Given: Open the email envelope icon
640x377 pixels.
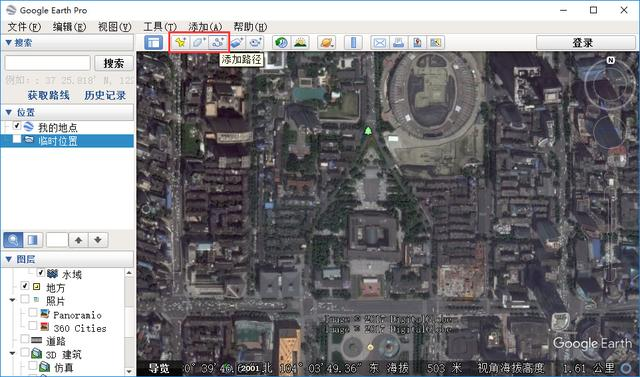Looking at the screenshot, I should click(380, 42).
